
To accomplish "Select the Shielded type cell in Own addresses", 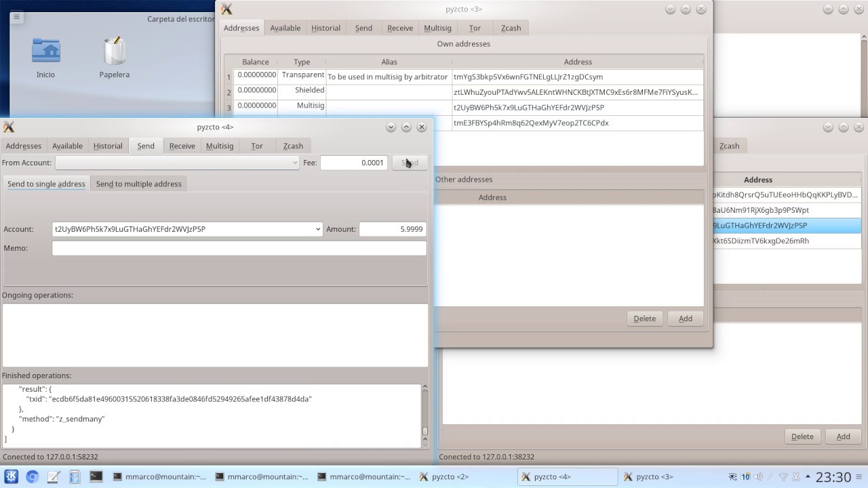I will pyautogui.click(x=302, y=91).
